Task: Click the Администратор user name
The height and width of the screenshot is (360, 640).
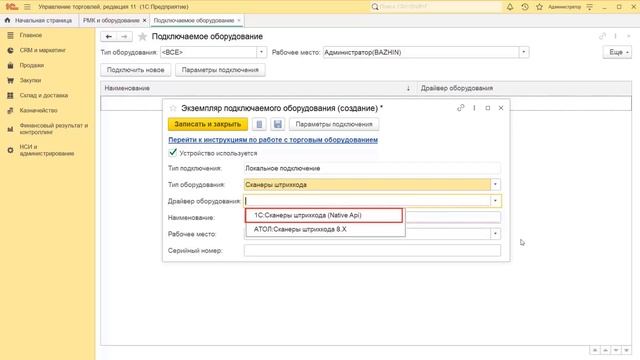Action: click(x=564, y=7)
